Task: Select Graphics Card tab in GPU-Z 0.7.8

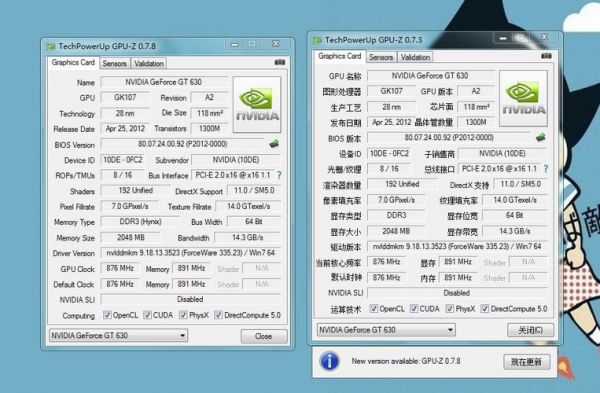Action: click(x=73, y=62)
